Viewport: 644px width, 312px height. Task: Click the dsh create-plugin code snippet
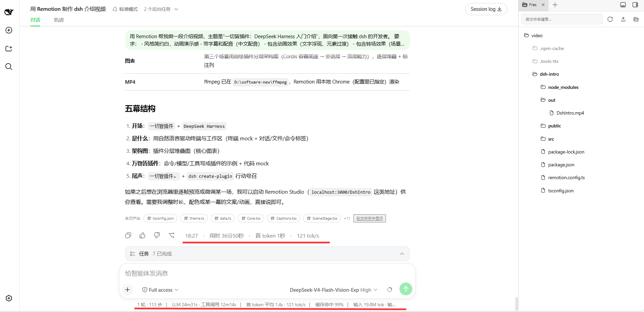tap(210, 176)
